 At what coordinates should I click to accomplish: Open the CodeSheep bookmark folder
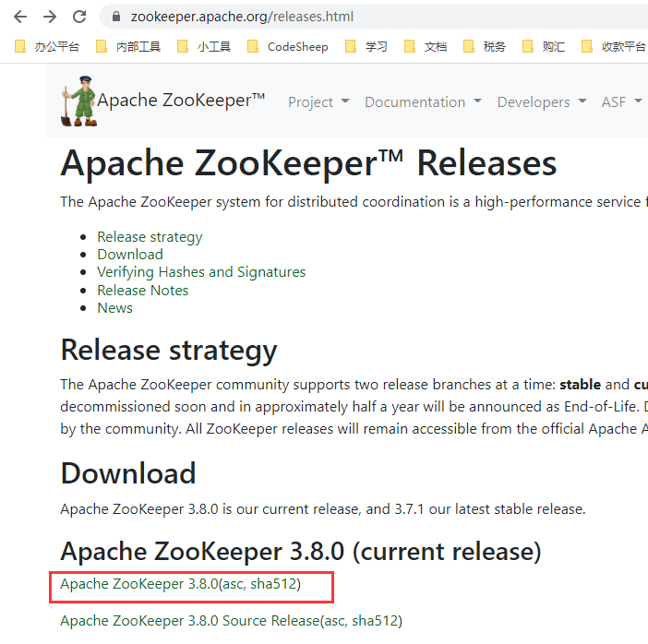[x=288, y=46]
